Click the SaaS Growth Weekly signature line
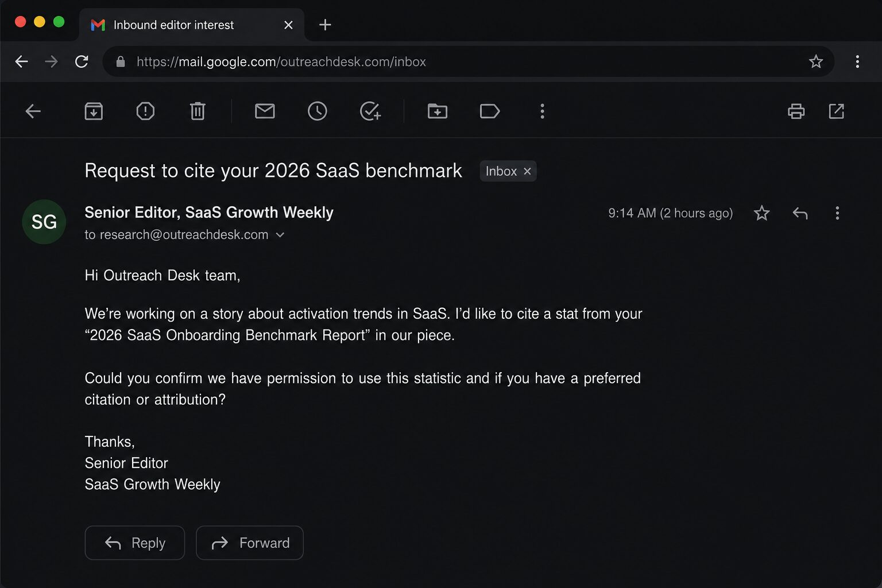 (152, 485)
